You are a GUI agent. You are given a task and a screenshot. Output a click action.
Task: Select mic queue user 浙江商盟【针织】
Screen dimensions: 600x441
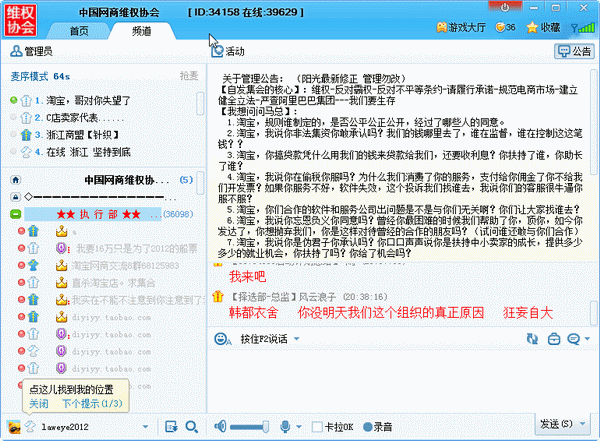click(x=82, y=135)
